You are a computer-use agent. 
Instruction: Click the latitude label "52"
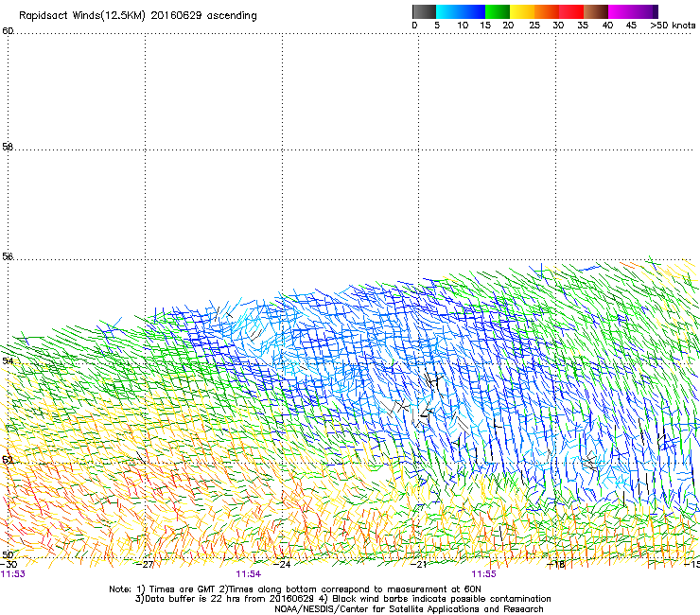[8, 460]
